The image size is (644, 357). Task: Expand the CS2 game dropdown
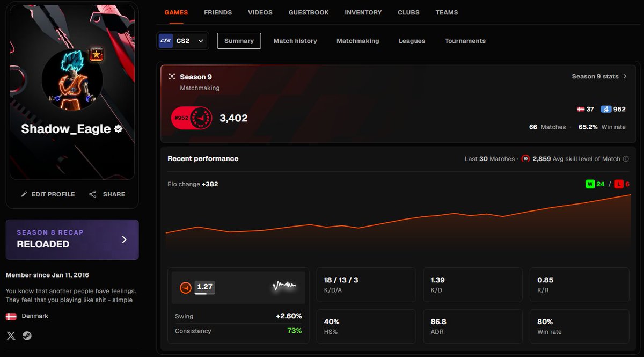(x=182, y=41)
